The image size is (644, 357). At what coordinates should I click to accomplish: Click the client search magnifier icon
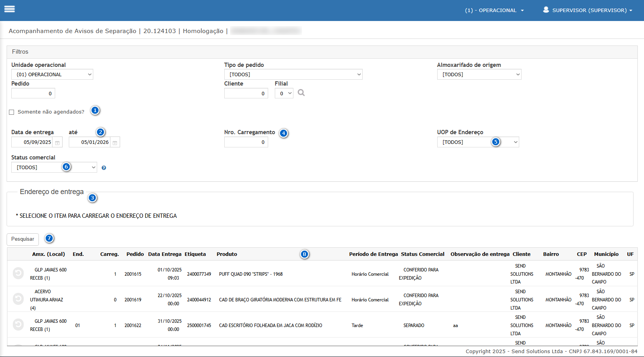click(301, 93)
